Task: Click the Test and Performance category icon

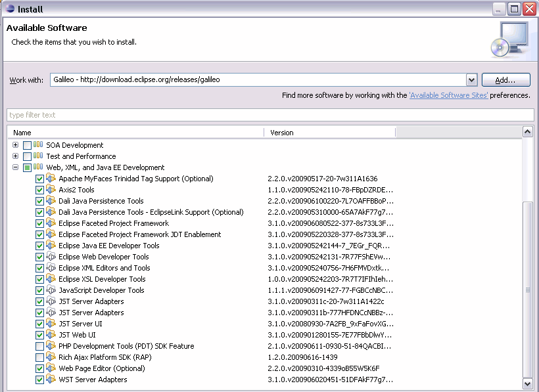Action: [x=38, y=156]
